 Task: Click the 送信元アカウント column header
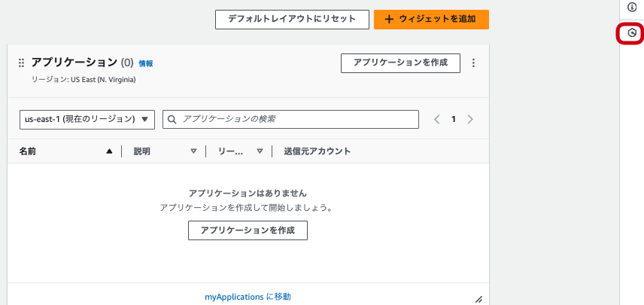pos(317,151)
